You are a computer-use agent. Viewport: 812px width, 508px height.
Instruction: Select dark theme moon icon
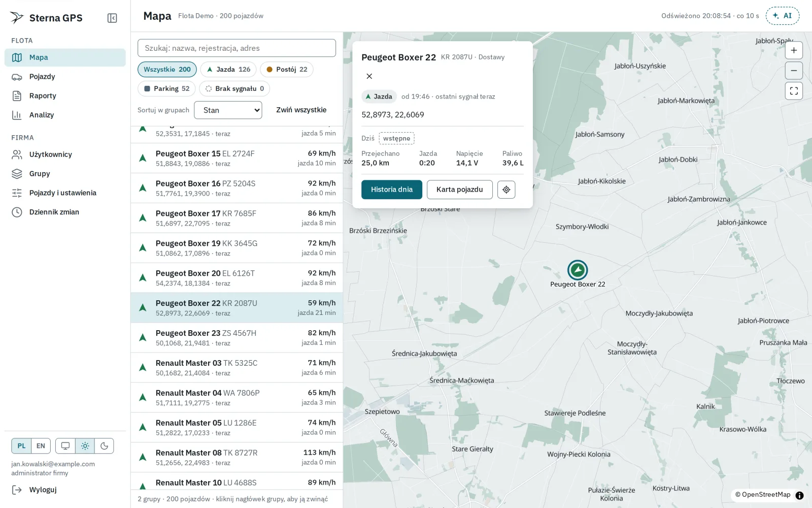pos(104,446)
